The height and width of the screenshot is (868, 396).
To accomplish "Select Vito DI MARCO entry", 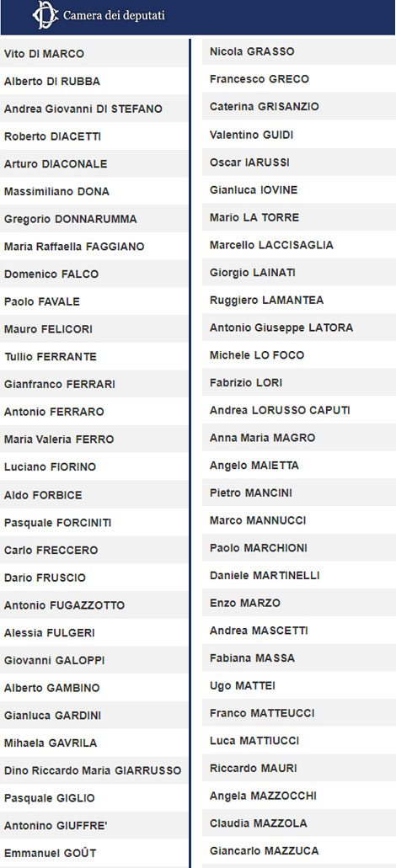I will (x=94, y=54).
